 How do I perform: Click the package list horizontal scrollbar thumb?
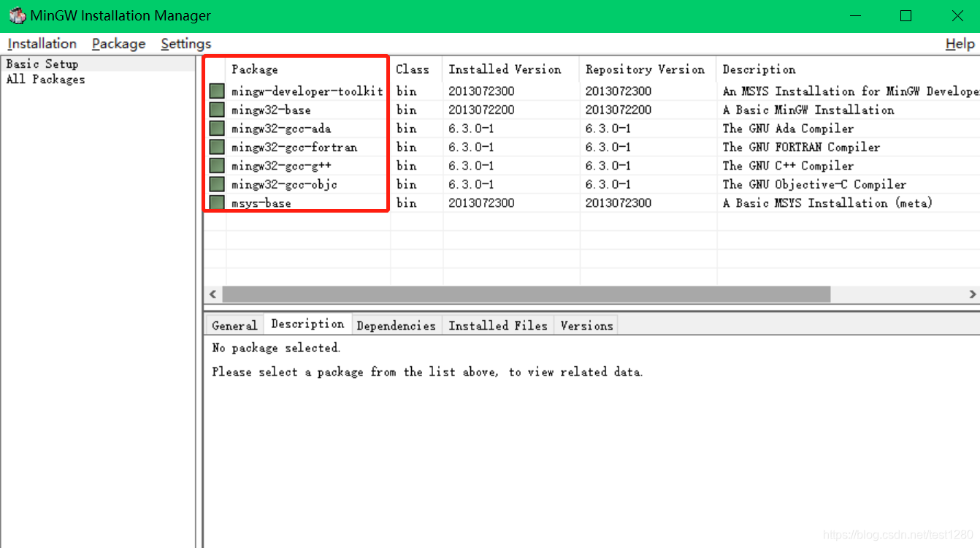click(x=527, y=294)
